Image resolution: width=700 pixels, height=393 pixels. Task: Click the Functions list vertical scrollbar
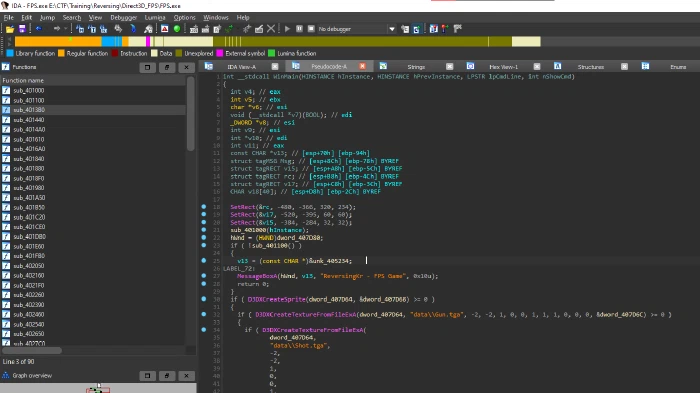(191, 114)
